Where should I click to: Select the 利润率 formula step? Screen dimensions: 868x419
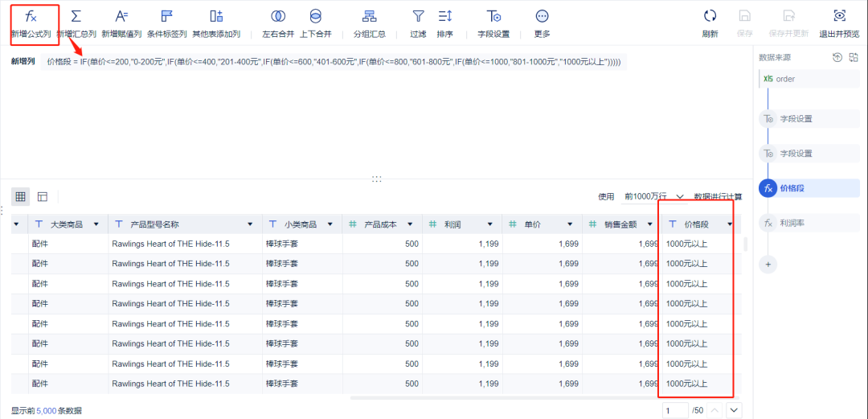[809, 224]
